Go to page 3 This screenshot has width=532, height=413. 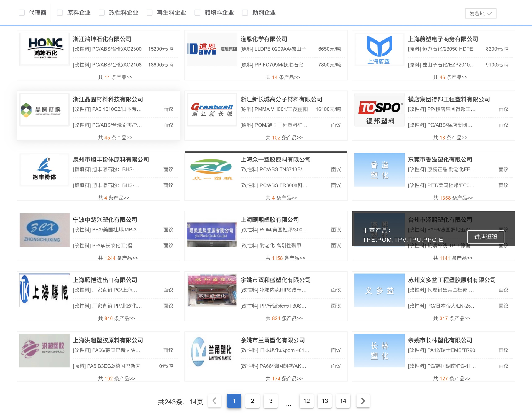(x=271, y=401)
